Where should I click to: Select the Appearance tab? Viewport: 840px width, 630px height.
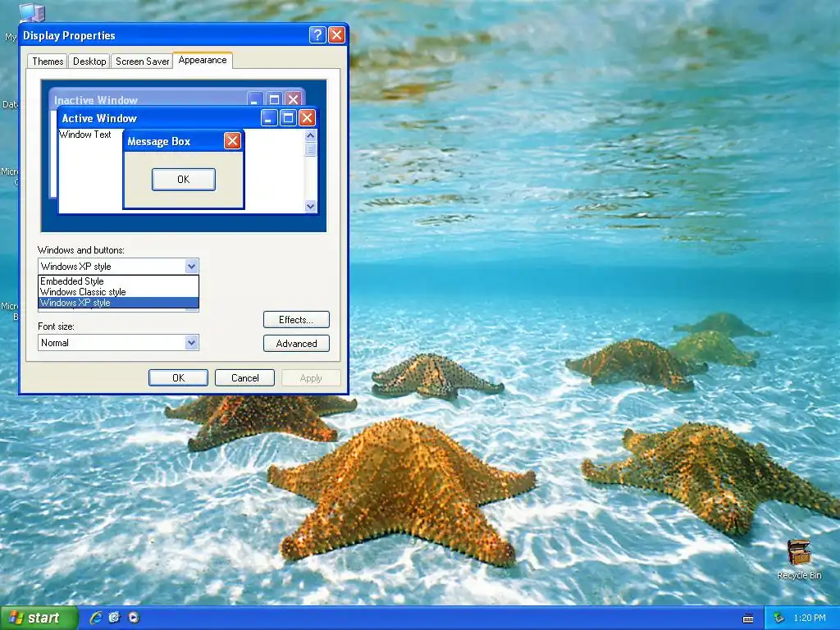coord(203,60)
